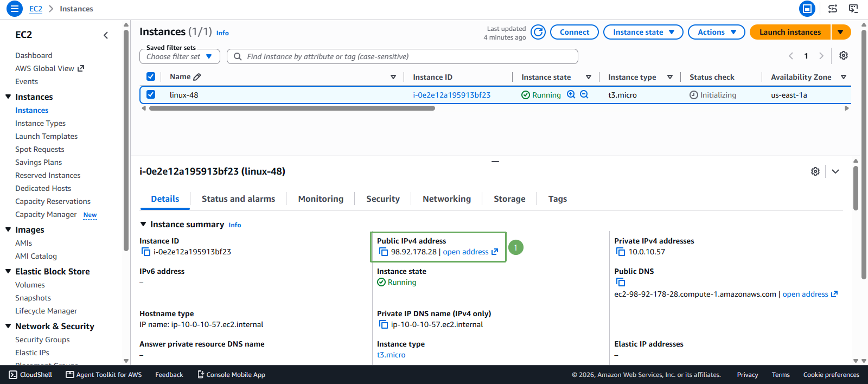The width and height of the screenshot is (868, 384).
Task: Collapse the EC2 side navigation panel
Action: (x=106, y=35)
